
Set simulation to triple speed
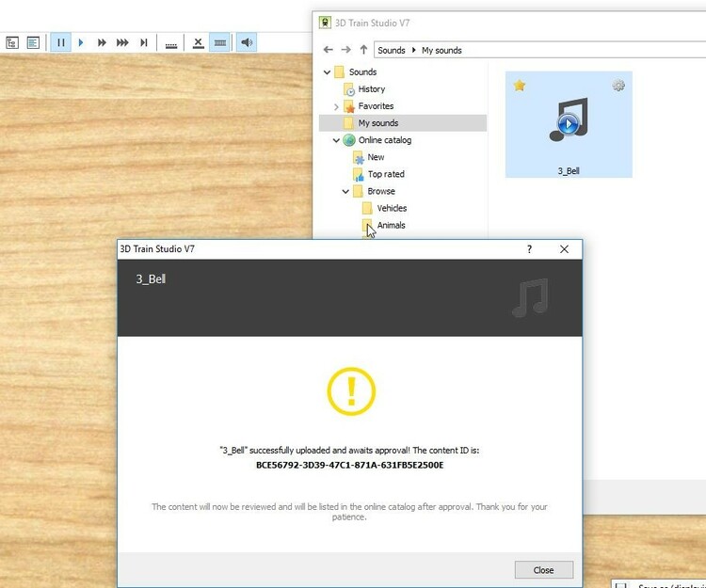[x=122, y=42]
